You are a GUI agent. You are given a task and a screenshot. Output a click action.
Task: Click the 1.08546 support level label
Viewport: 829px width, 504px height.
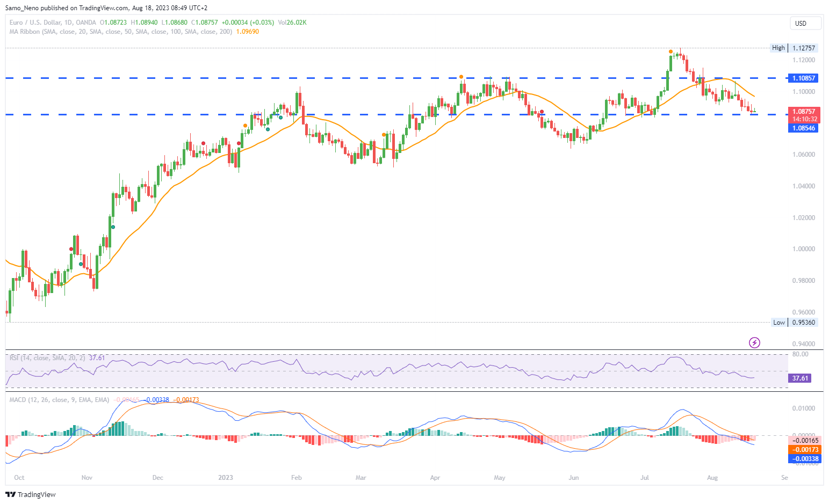tap(803, 128)
